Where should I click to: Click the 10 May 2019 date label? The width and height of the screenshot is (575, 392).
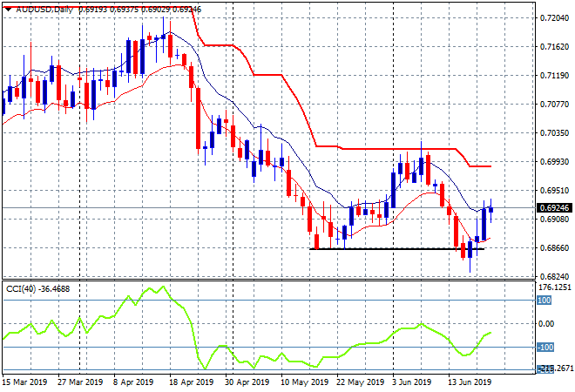click(304, 382)
